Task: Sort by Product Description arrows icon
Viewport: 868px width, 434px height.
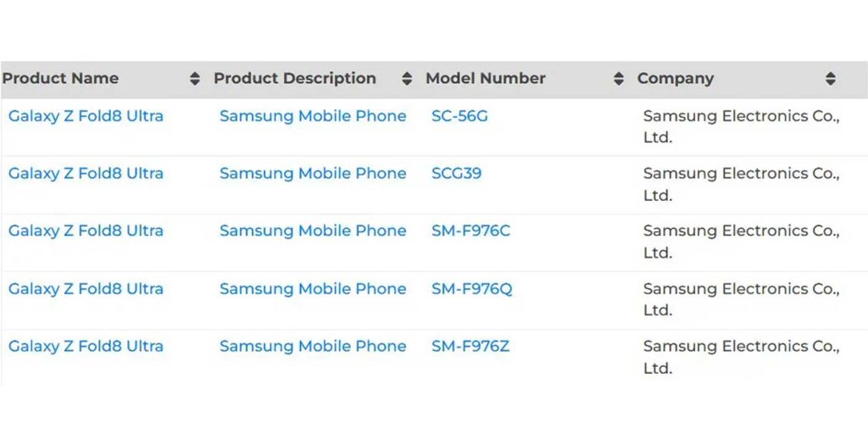Action: (407, 79)
